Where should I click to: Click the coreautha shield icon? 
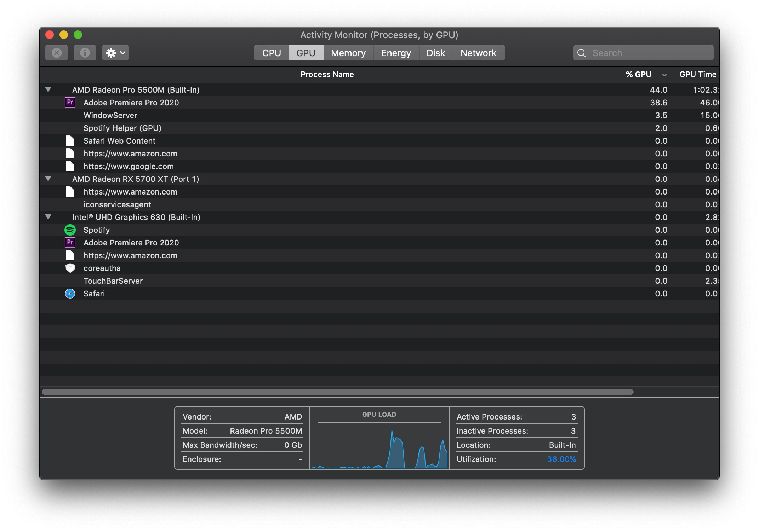[x=70, y=268]
